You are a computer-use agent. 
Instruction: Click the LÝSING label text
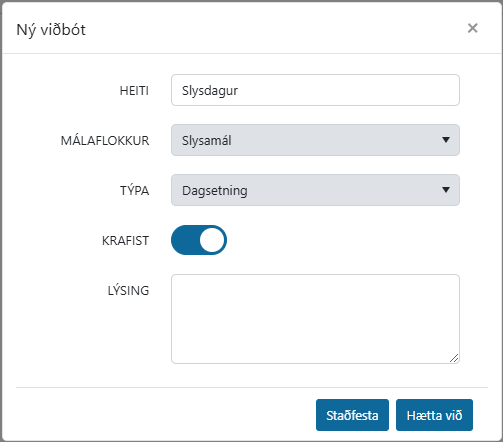pyautogui.click(x=128, y=290)
